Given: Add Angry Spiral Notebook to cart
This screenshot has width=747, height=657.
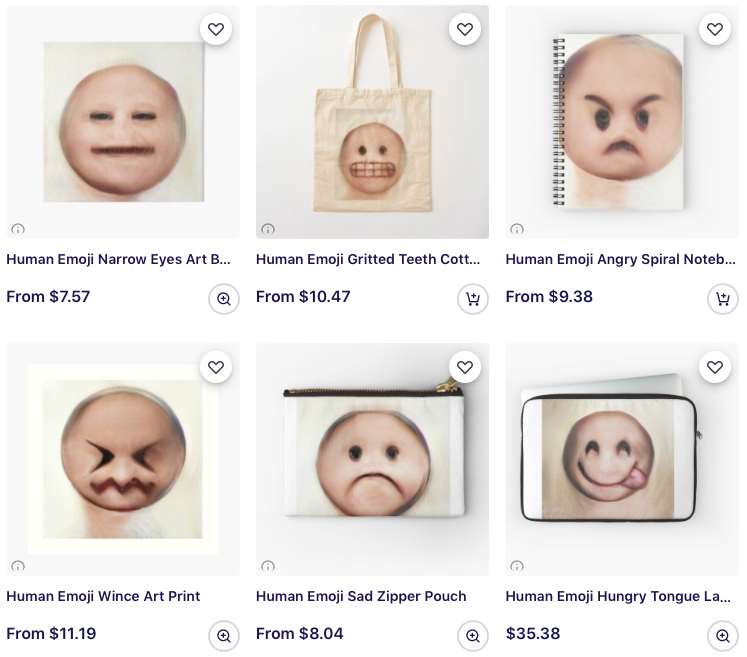Looking at the screenshot, I should tap(723, 298).
